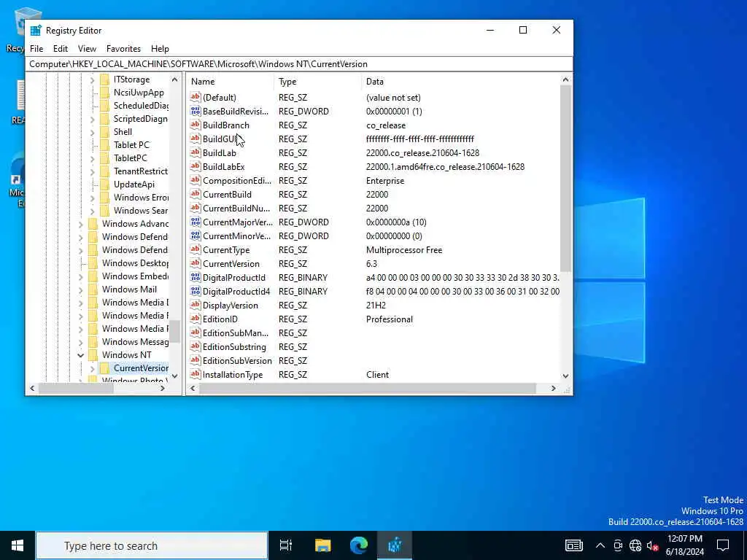Click the (Default) value icon

pos(195,97)
